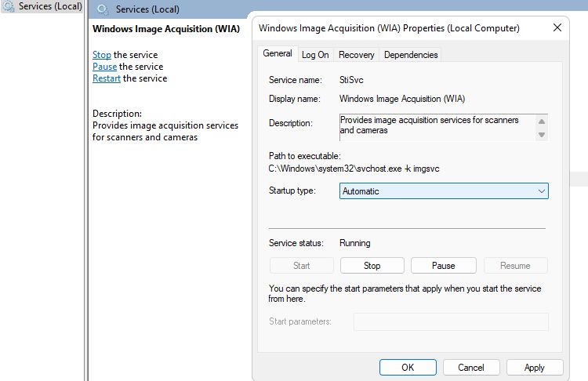Close the WIA Properties dialog

click(x=557, y=27)
